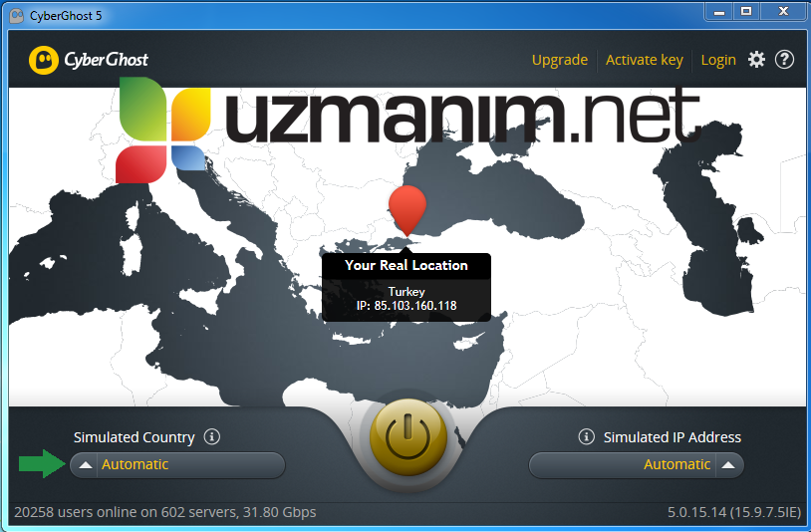Expand the Simulated IP Address arrow

point(728,465)
